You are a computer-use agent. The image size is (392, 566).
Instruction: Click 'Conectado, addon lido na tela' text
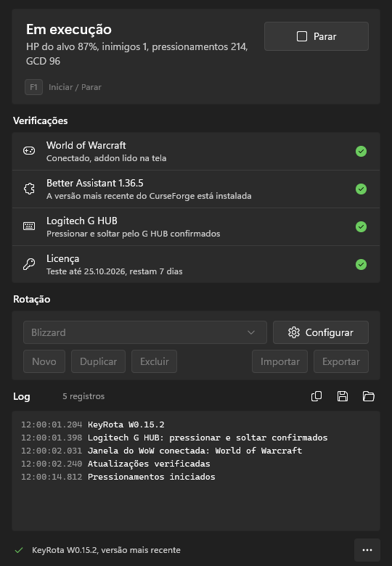107,158
